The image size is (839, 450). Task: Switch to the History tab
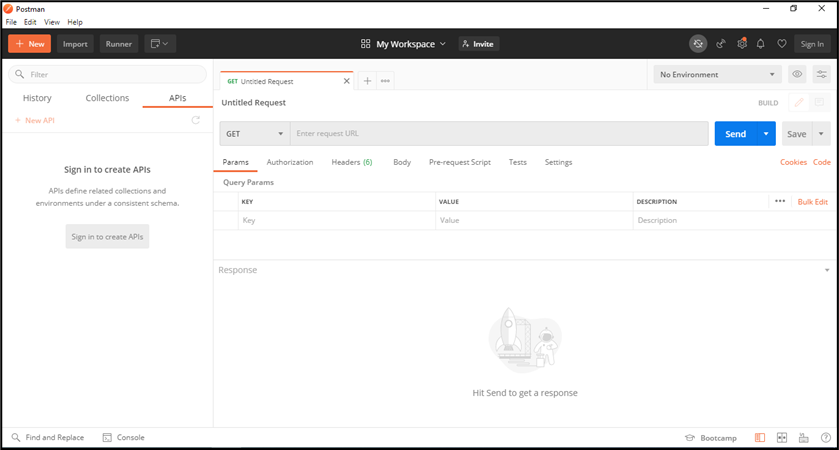[37, 98]
